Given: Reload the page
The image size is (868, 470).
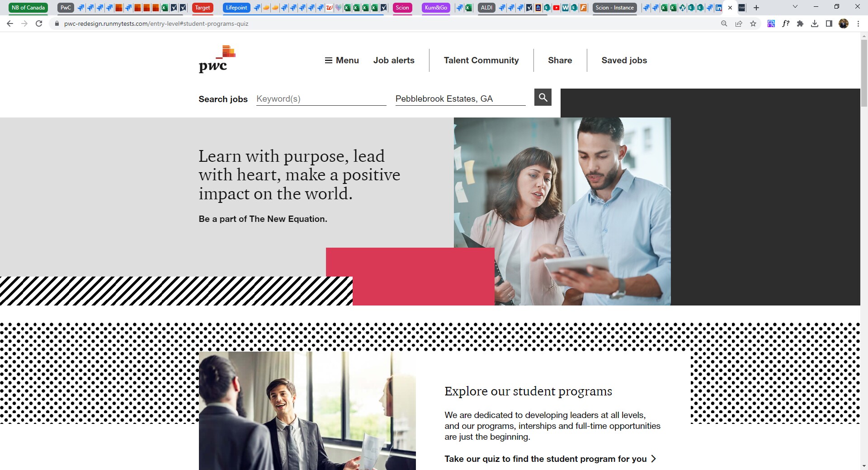Looking at the screenshot, I should coord(39,23).
